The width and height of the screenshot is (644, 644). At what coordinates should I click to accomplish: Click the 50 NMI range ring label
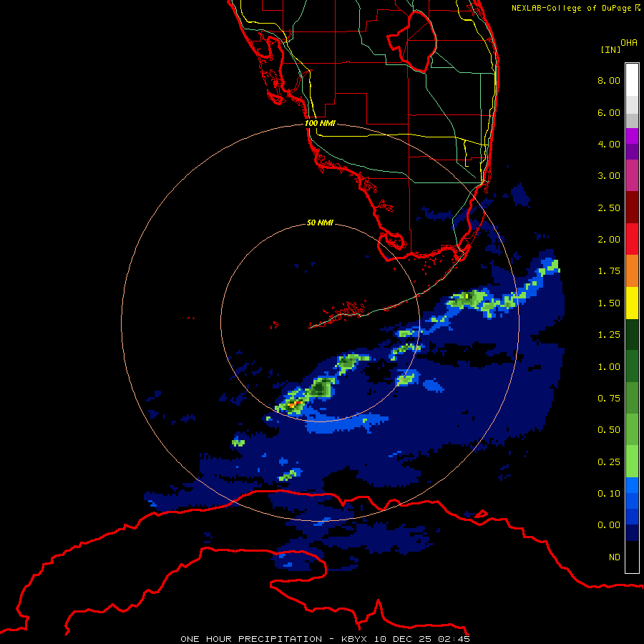point(320,223)
